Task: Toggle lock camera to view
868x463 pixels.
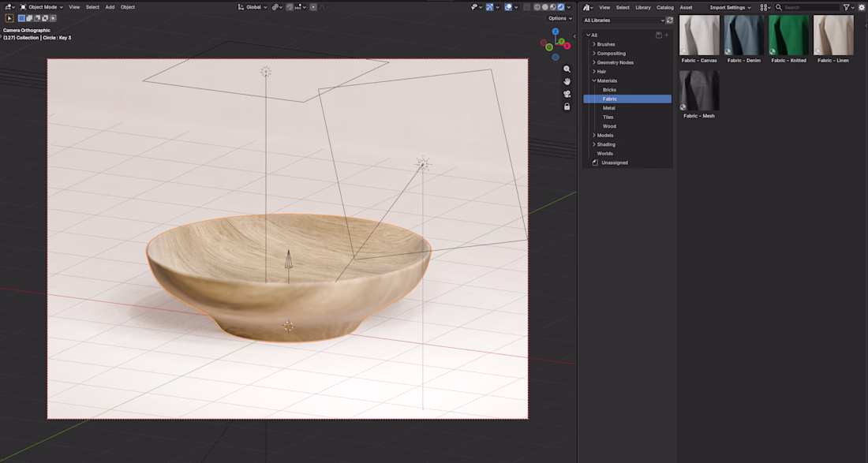Action: pyautogui.click(x=567, y=106)
